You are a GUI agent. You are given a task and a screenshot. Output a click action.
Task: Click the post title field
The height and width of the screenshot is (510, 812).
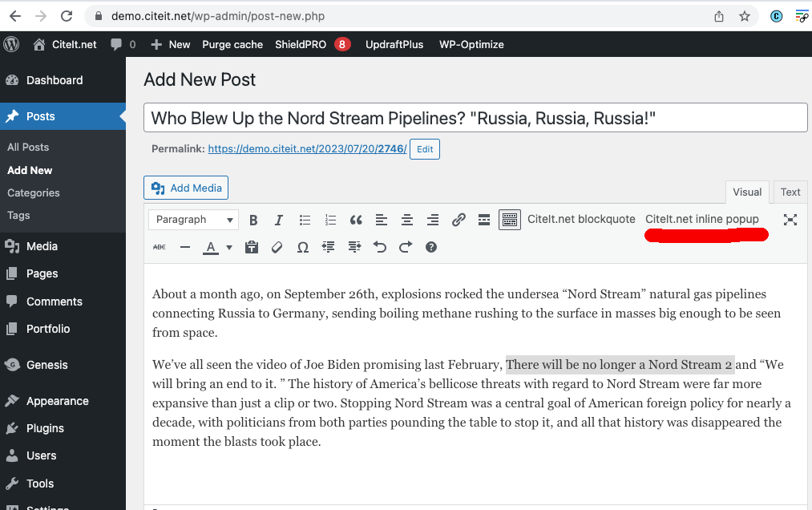pos(475,118)
